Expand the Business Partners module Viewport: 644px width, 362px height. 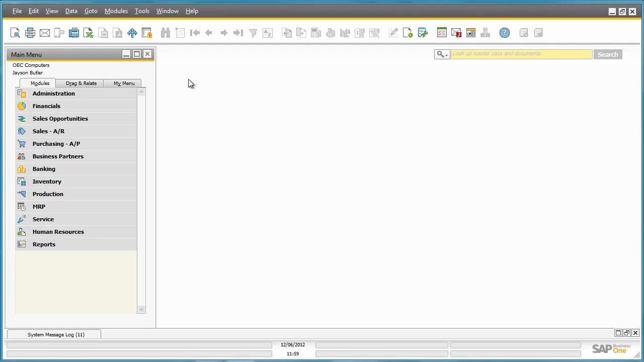pyautogui.click(x=76, y=156)
